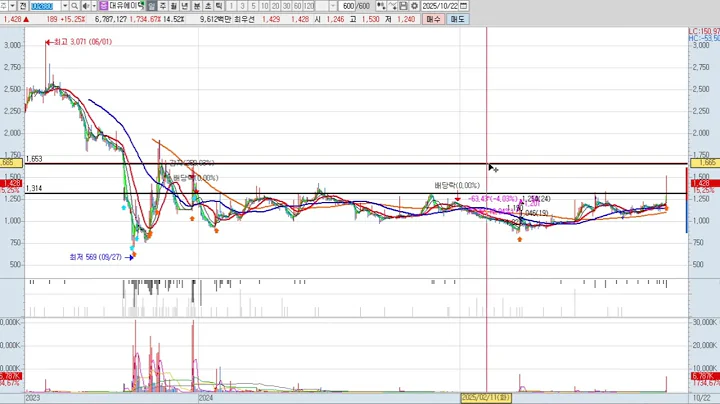Choose the 1 interval button
Screen dimensions: 720x404
231,6
